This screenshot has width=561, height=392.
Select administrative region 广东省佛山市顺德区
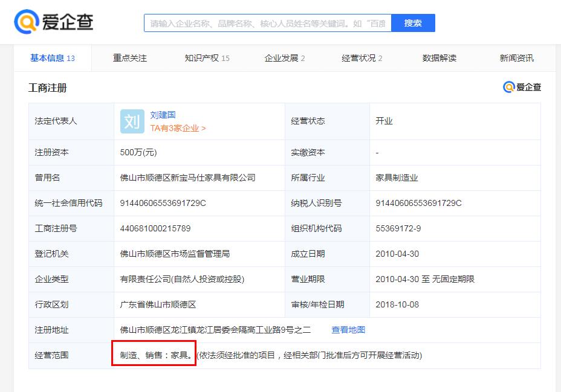tap(158, 304)
